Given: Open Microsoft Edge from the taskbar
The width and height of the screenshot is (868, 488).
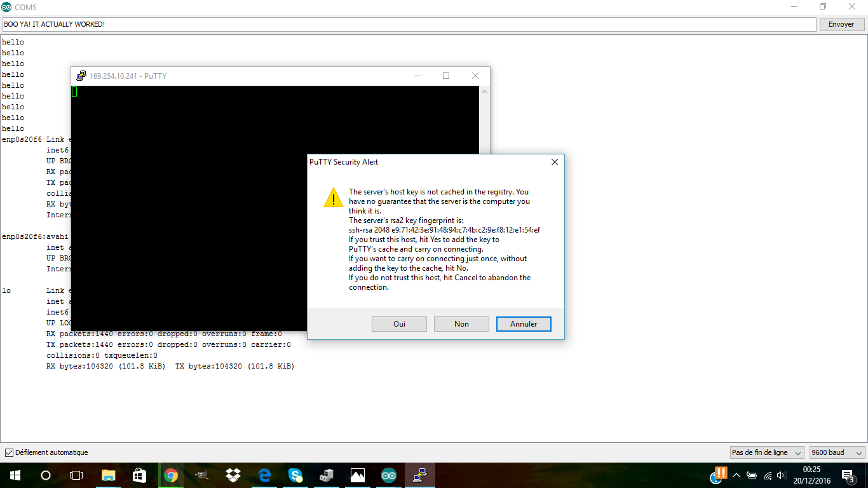Looking at the screenshot, I should pyautogui.click(x=264, y=475).
